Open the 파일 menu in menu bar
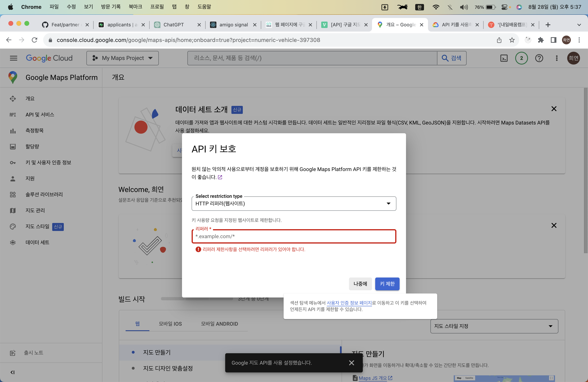This screenshot has height=382, width=588. (x=54, y=7)
